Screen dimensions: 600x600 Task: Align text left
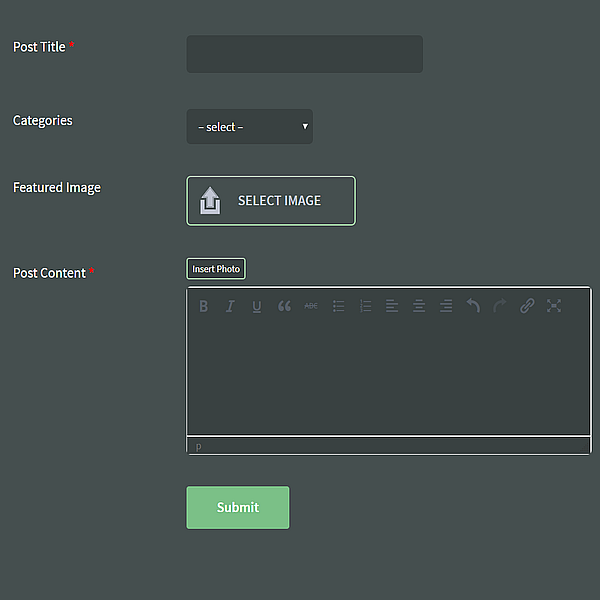pyautogui.click(x=392, y=306)
